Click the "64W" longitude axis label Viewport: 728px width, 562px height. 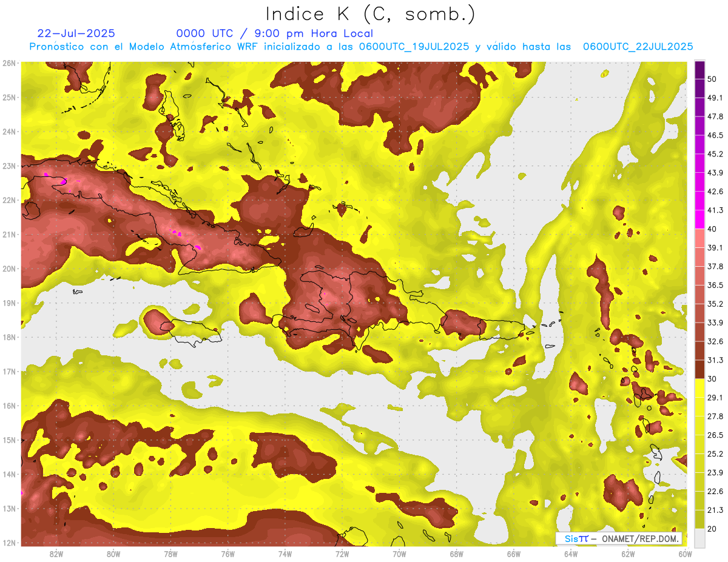coord(570,554)
